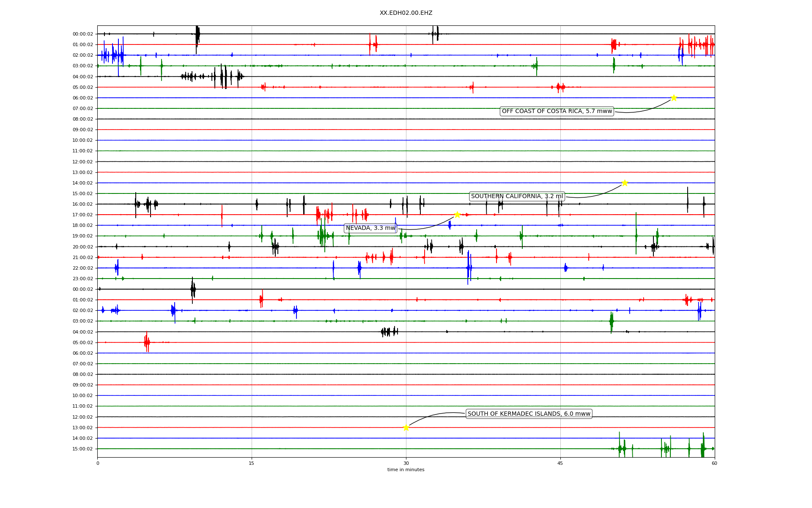
Task: Click the XX.EDH02.00.EHZ plot title
Action: pyautogui.click(x=406, y=13)
